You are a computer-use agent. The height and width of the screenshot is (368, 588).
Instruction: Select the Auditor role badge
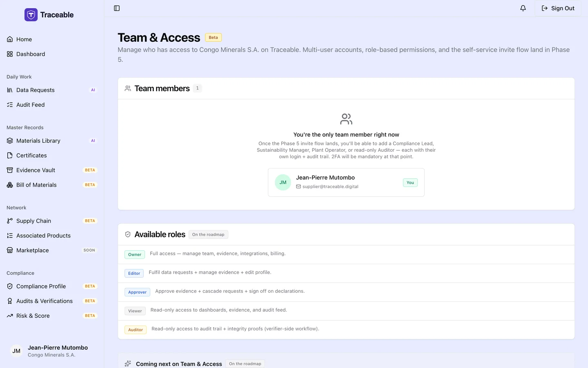coord(136,330)
